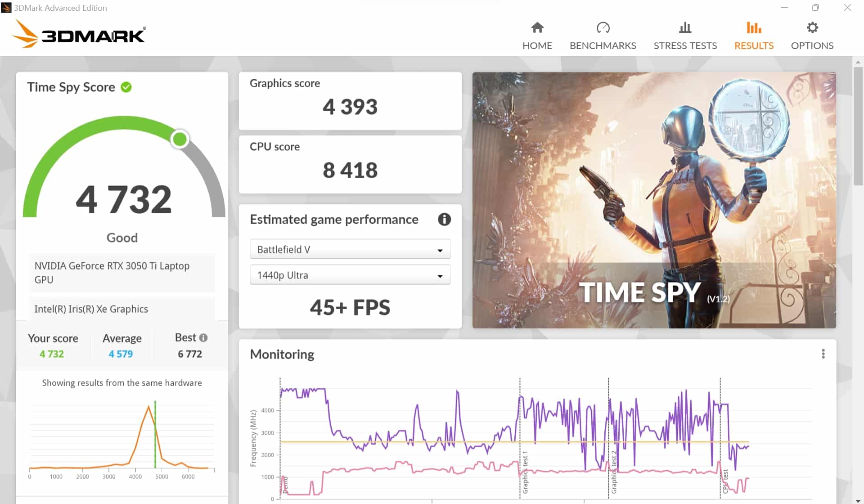The width and height of the screenshot is (864, 504).
Task: Click the Your score 4 732 value
Action: click(x=52, y=354)
